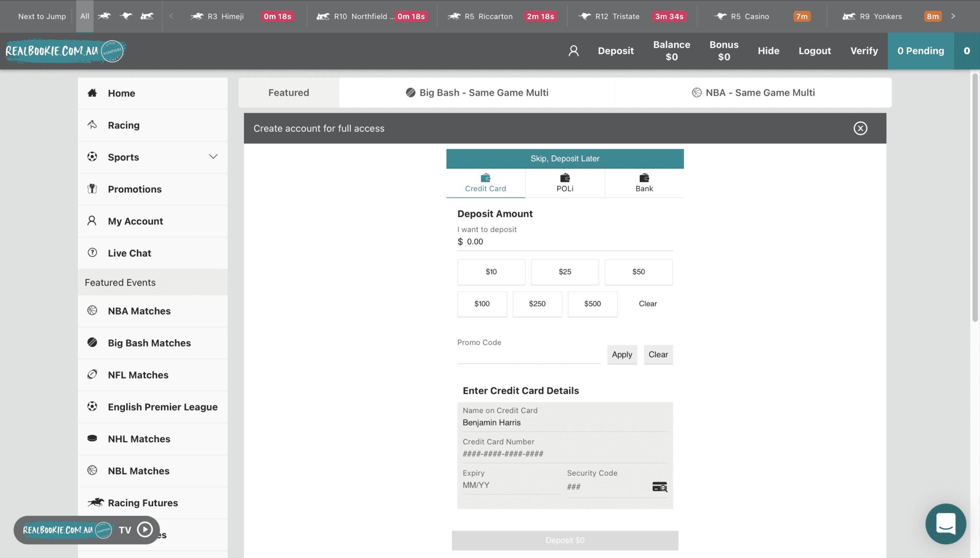Viewport: 980px width, 558px height.
Task: Choose the $250 quick amount
Action: pyautogui.click(x=537, y=304)
